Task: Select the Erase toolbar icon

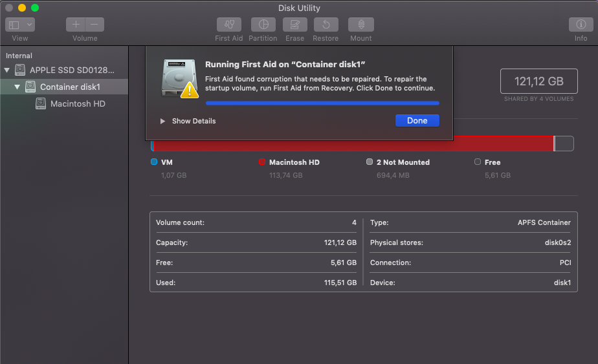Action: coord(295,25)
